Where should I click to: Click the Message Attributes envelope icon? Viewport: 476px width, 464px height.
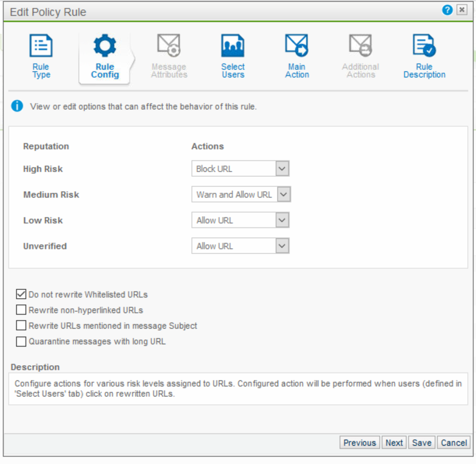pyautogui.click(x=169, y=46)
